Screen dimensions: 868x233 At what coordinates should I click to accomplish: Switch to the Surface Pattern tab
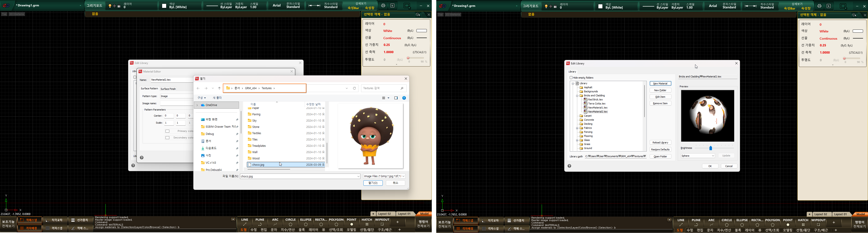(149, 89)
